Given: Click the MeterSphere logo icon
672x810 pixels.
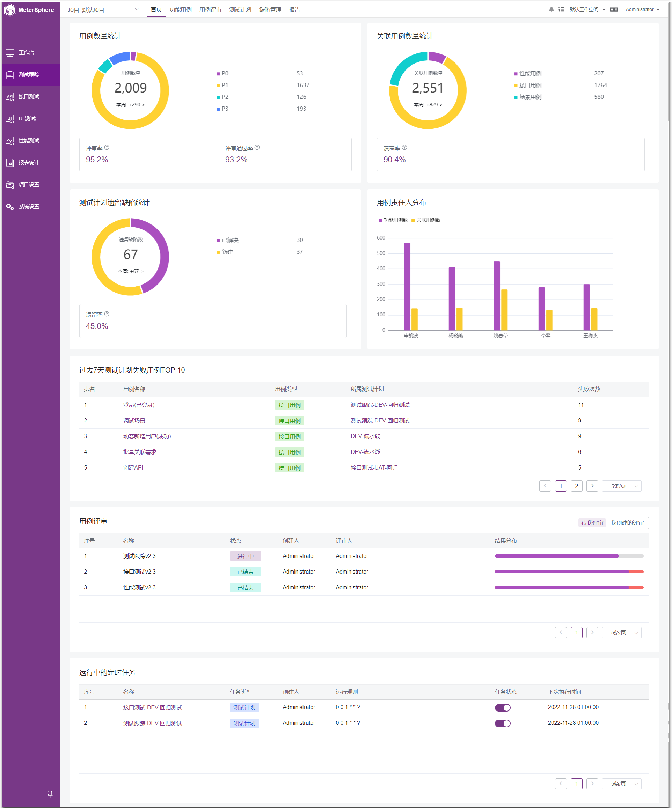Looking at the screenshot, I should 10,10.
